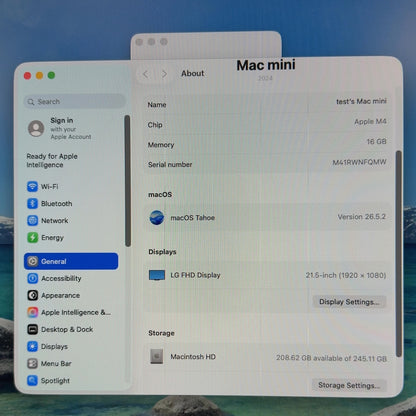Click the Search field in sidebar
The image size is (416, 416).
[75, 101]
